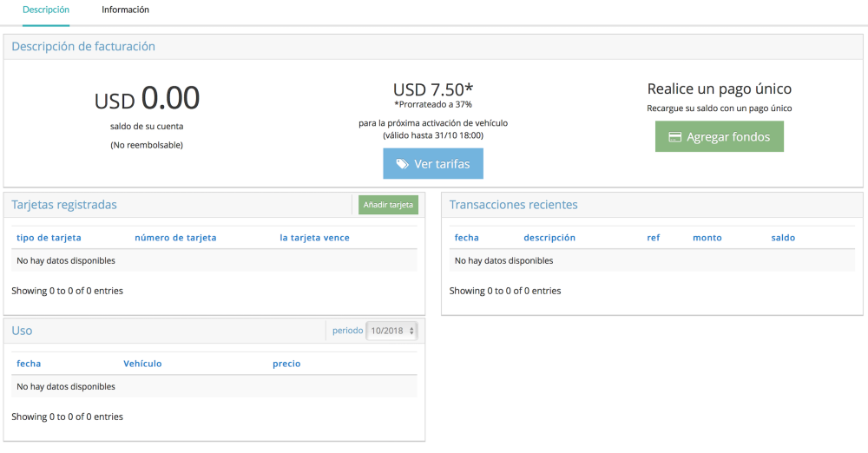Sort transactions by monto column
Viewport: 868px width, 453px height.
[x=707, y=238]
